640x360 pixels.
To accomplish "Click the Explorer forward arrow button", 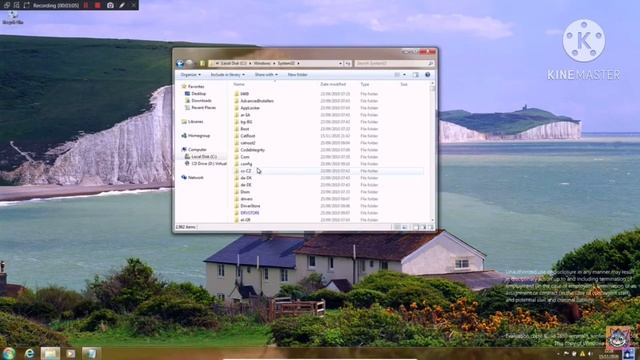I will click(189, 63).
